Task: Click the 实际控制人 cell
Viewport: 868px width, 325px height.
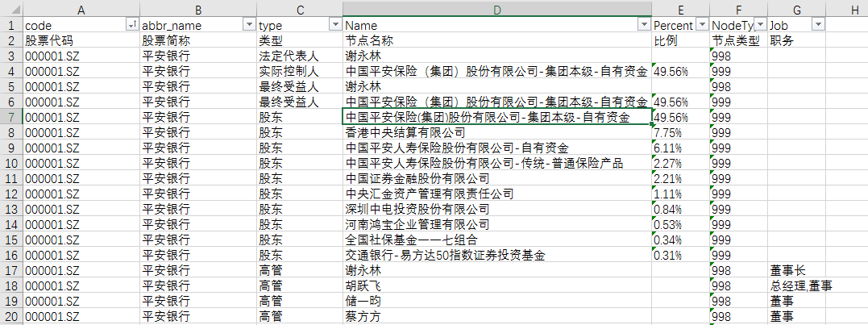Action: click(300, 72)
